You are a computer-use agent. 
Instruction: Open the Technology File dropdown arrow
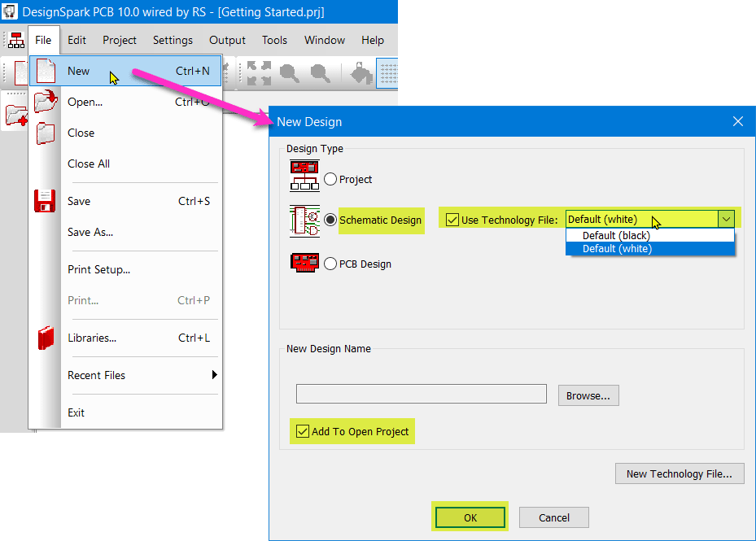tap(726, 219)
